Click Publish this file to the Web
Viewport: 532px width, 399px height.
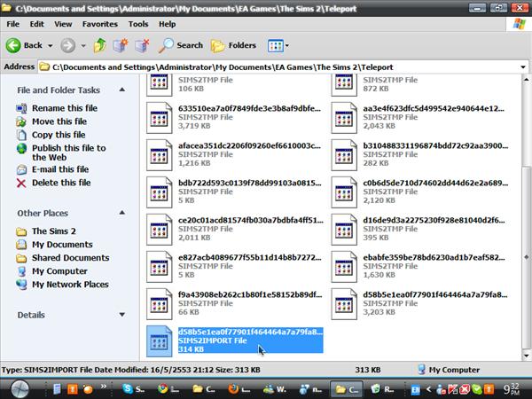(68, 153)
